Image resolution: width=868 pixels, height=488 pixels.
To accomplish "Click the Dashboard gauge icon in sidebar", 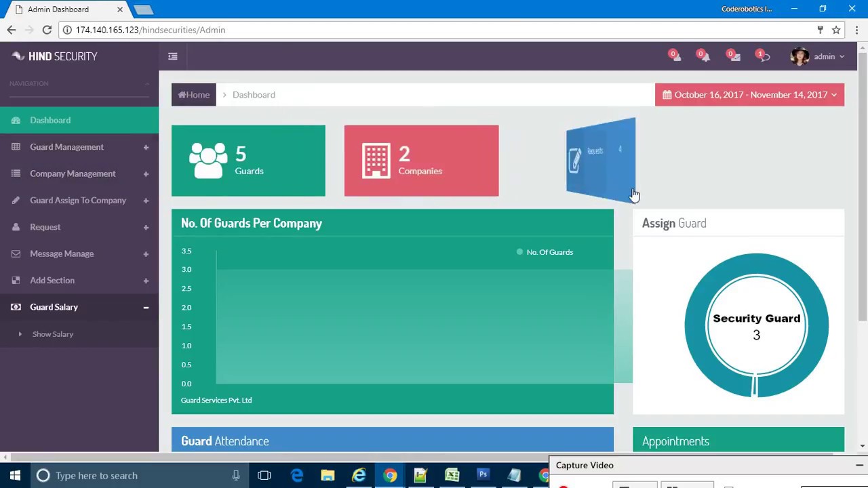I will click(x=16, y=120).
